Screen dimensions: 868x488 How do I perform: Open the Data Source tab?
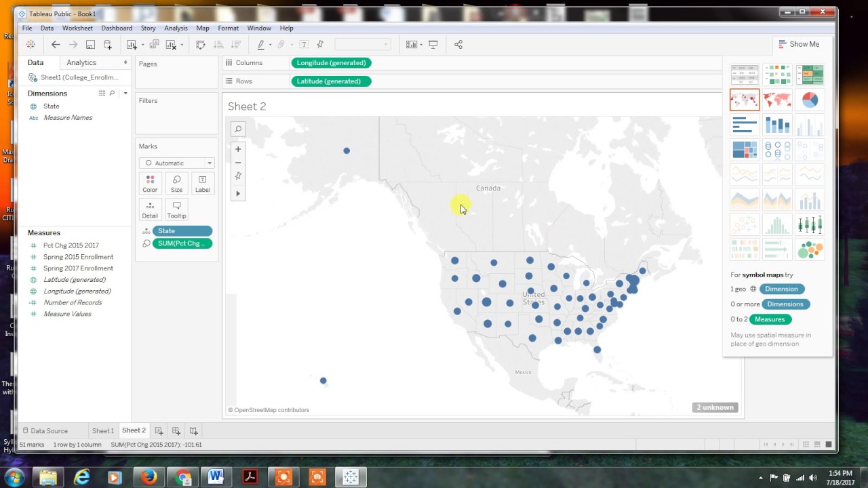[x=45, y=431]
